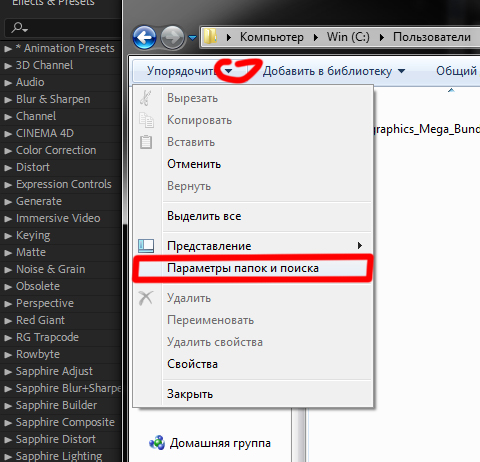The image size is (480, 462).
Task: Click the Effects & Presets search field
Action: point(63,28)
